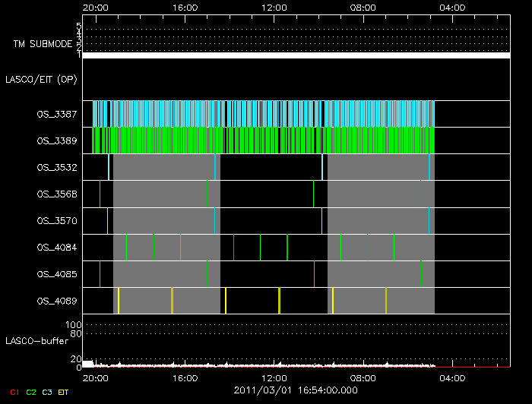This screenshot has width=532, height=404.
Task: Click leftmost green marker in OS_4084 row
Action: [126, 248]
